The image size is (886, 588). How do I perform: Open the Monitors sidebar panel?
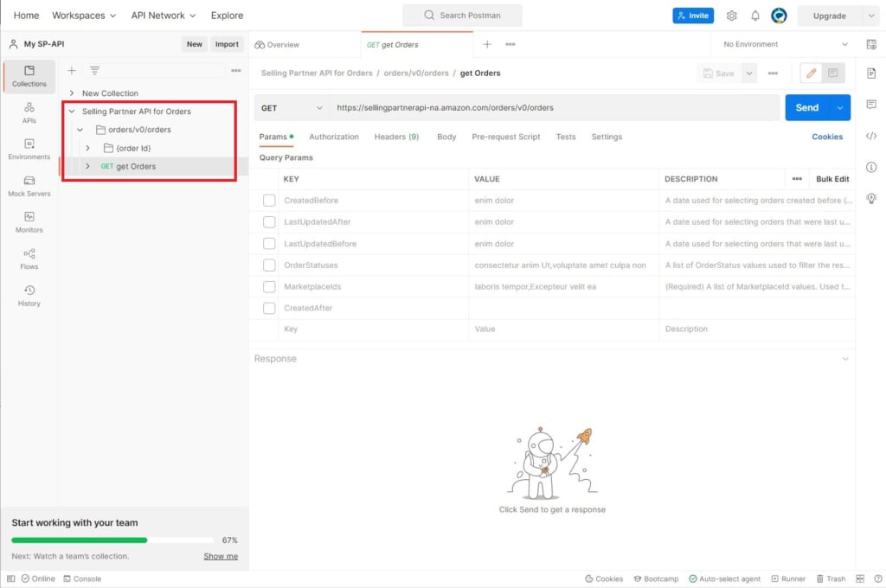29,222
